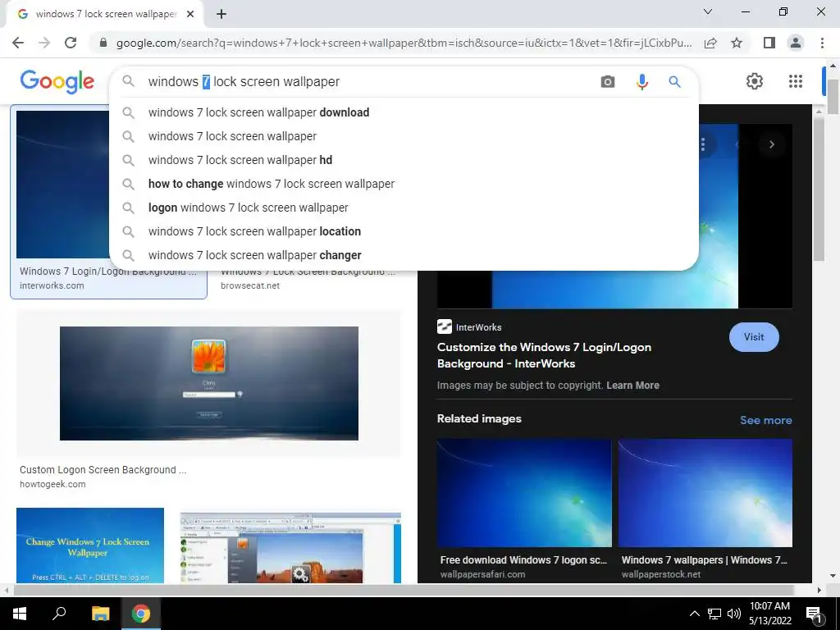Open new browser tab
The width and height of the screenshot is (840, 630).
pyautogui.click(x=221, y=14)
